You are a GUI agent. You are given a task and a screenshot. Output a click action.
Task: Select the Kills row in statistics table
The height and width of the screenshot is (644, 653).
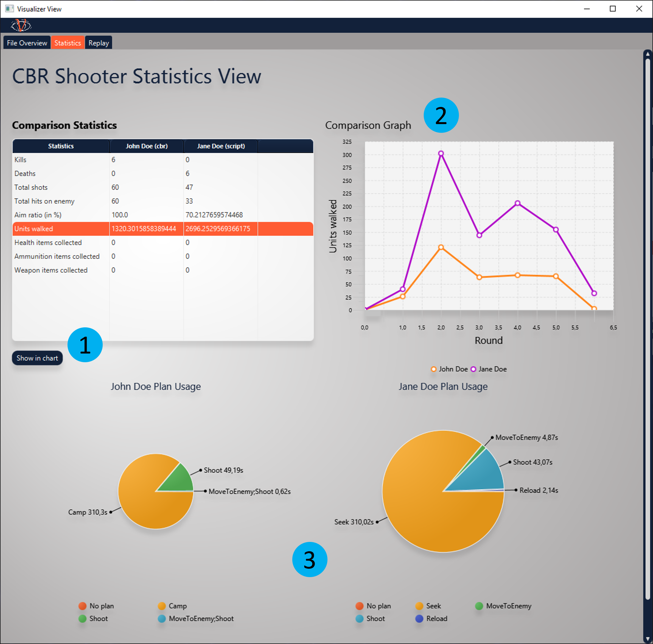[x=162, y=160]
